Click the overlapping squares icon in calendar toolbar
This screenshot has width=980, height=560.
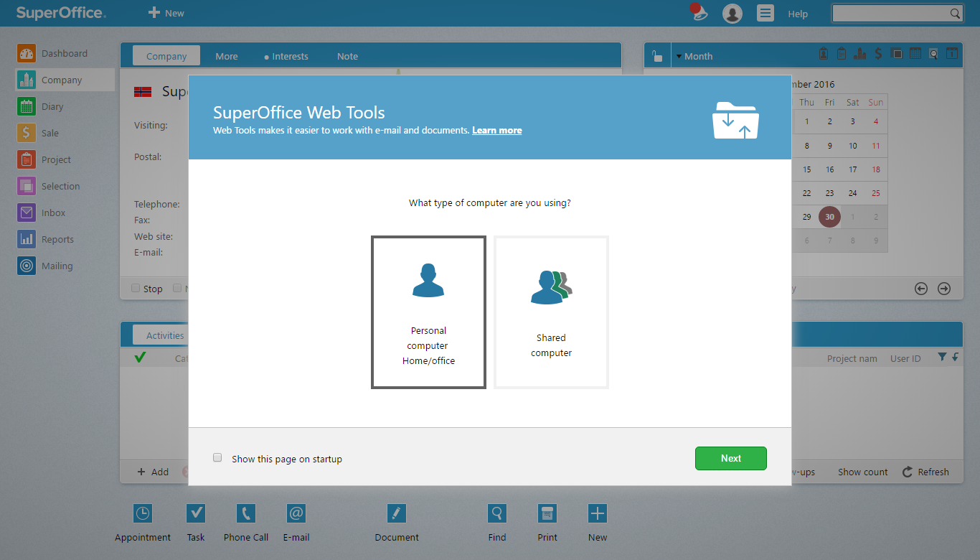pos(897,54)
